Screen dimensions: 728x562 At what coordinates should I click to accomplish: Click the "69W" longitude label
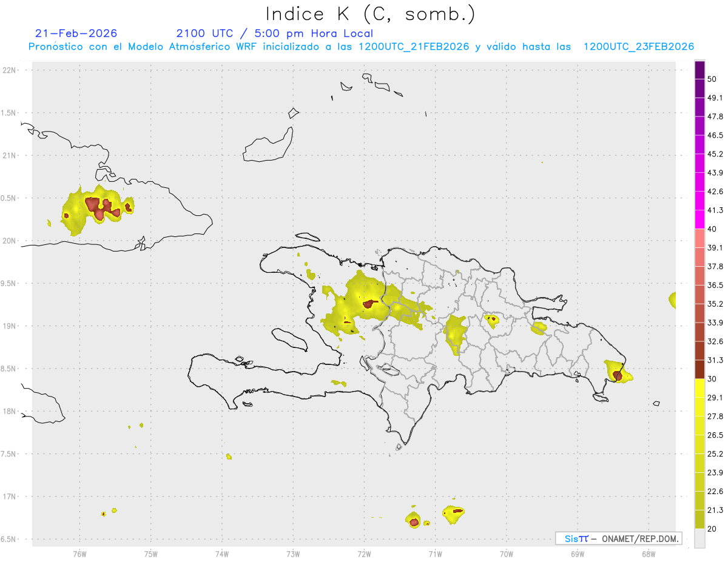point(578,554)
